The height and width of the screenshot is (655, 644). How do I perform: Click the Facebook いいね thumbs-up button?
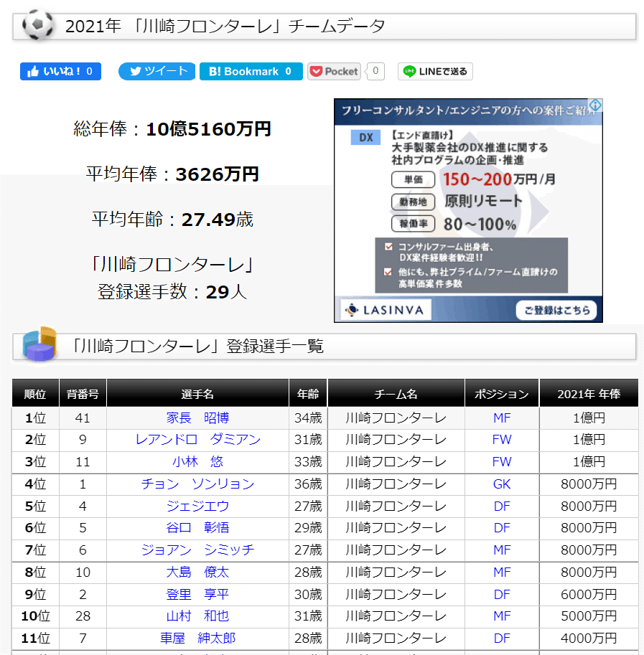pos(60,72)
